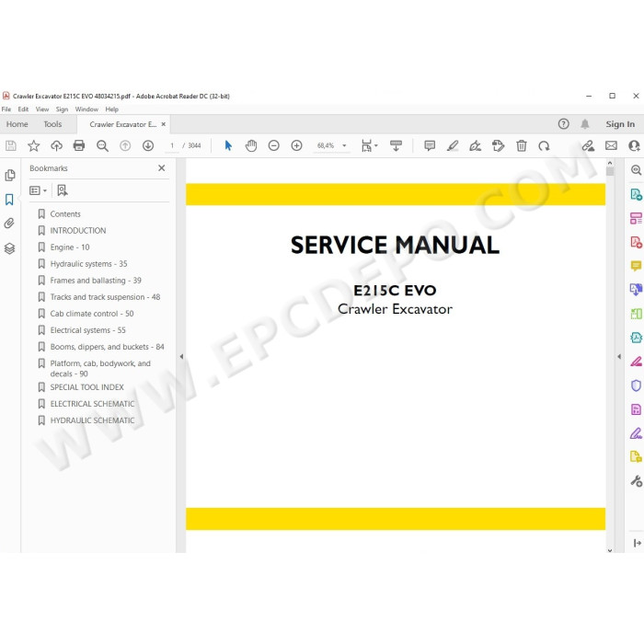This screenshot has height=644, width=644.
Task: Open page thumbnails panel icon
Action: click(10, 176)
